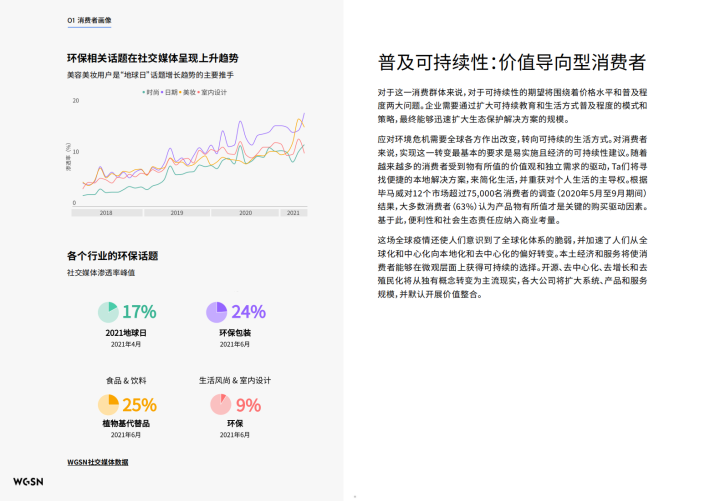Click the orange 25% pie chart icon
Viewport: 710px width, 501px height.
[108, 404]
